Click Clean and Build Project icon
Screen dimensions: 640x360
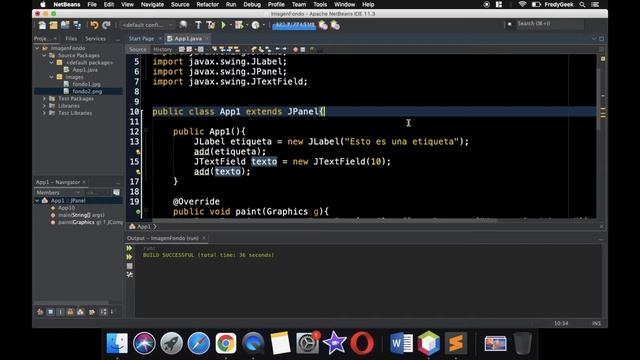coord(211,25)
